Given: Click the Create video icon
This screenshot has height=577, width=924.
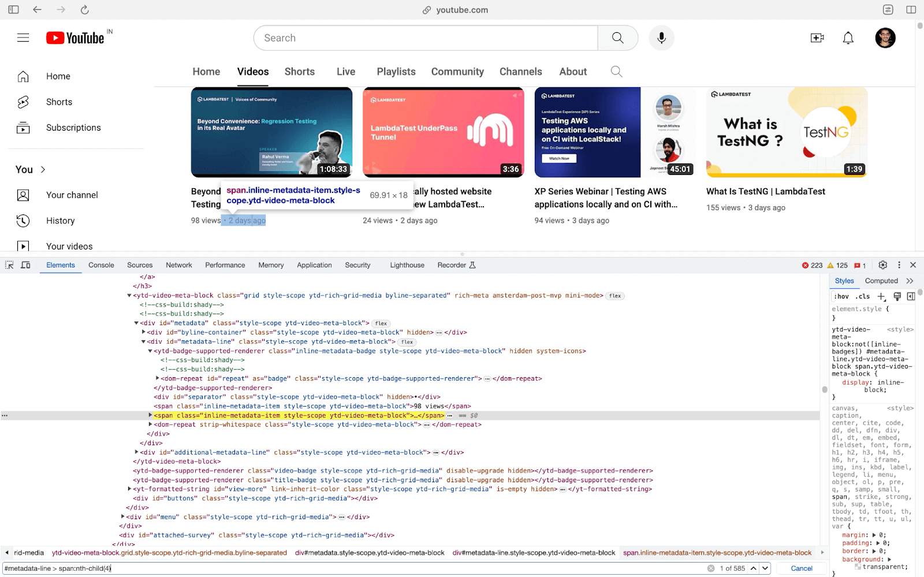Looking at the screenshot, I should pos(817,38).
